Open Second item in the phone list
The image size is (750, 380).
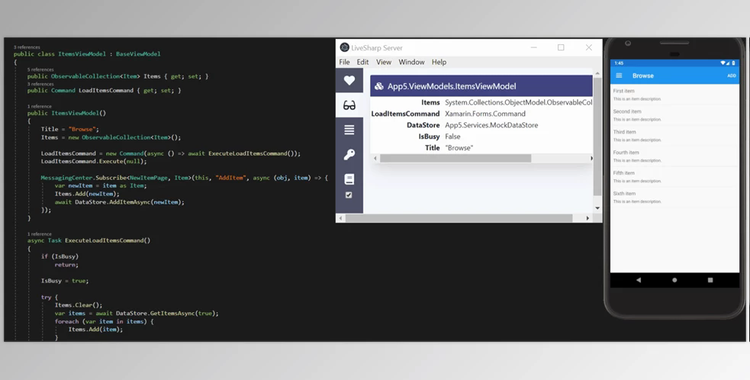pyautogui.click(x=674, y=115)
